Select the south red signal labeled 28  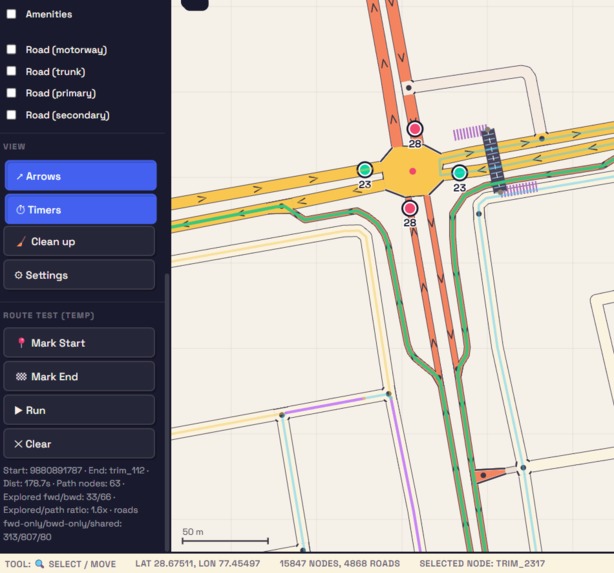[x=410, y=208]
